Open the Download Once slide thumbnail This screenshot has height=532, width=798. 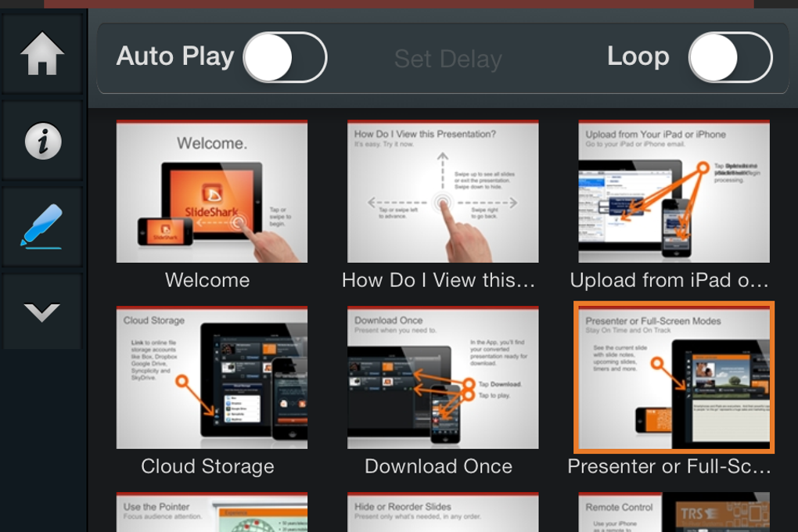443,378
